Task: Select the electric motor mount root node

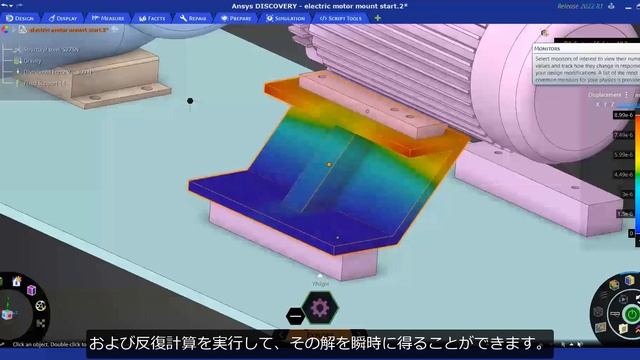Action: click(68, 30)
